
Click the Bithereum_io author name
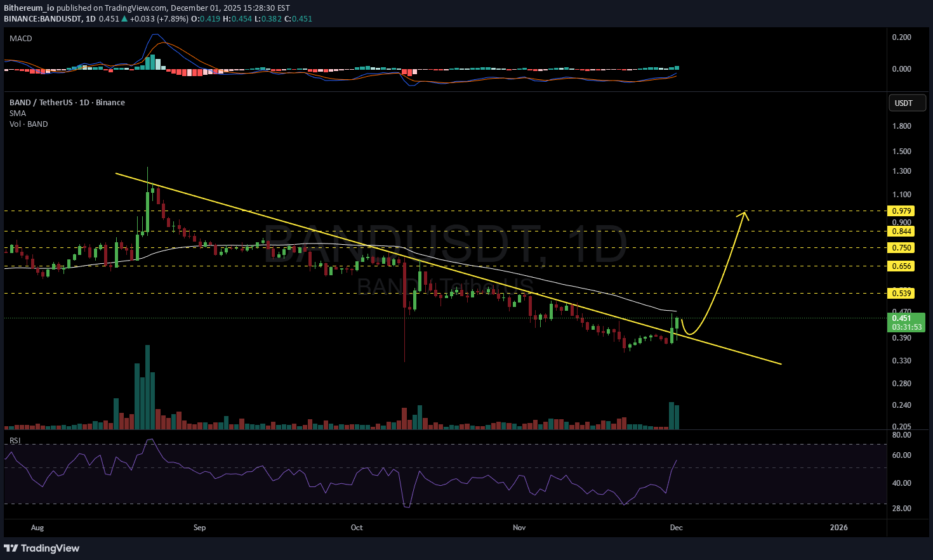click(29, 8)
